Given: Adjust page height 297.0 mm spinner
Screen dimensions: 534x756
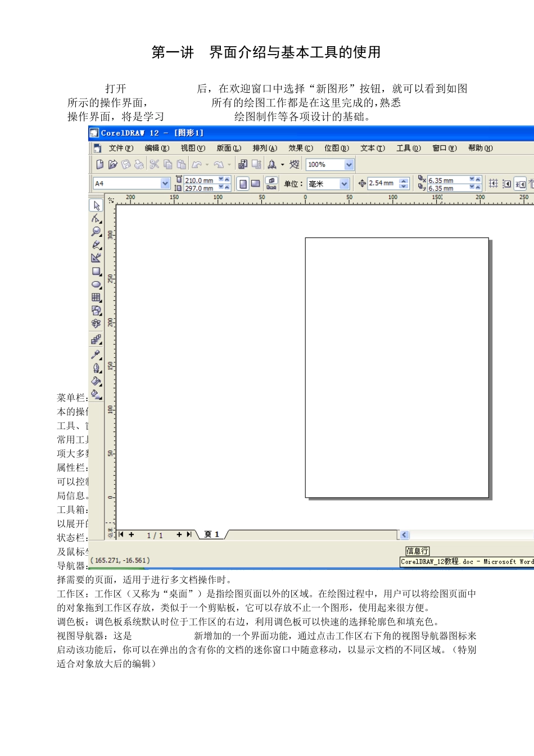Looking at the screenshot, I should click(x=224, y=187).
